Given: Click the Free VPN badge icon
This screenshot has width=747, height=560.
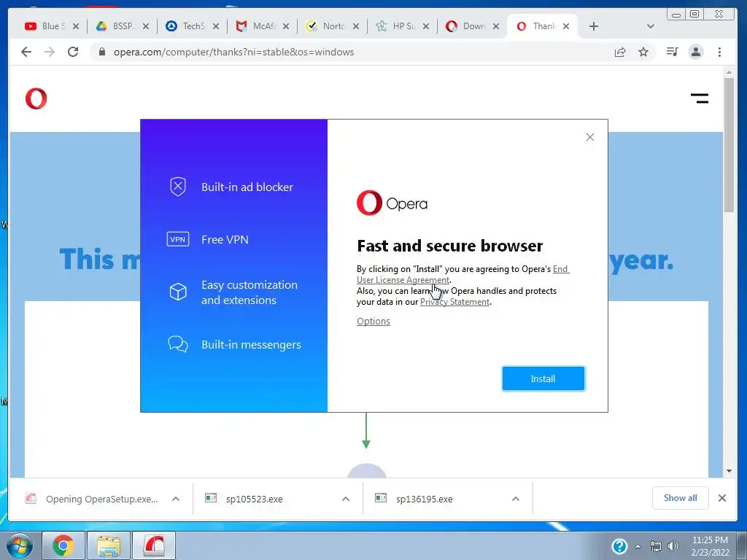Looking at the screenshot, I should point(178,239).
